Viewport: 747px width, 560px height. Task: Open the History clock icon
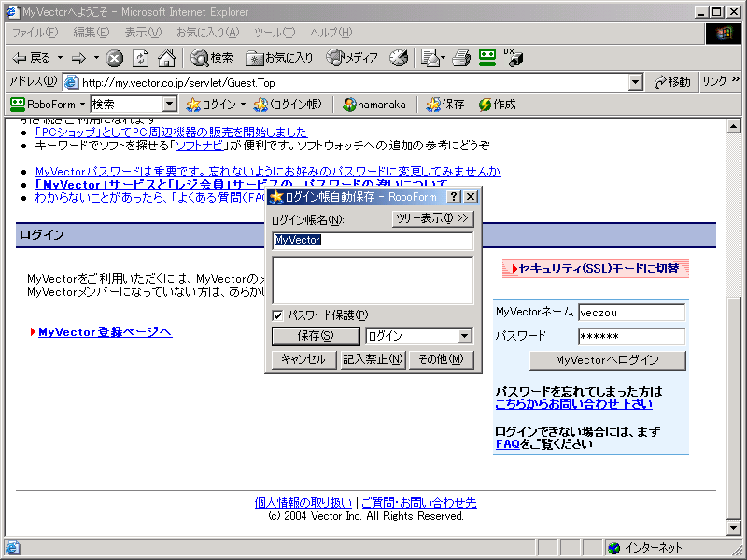coord(399,58)
